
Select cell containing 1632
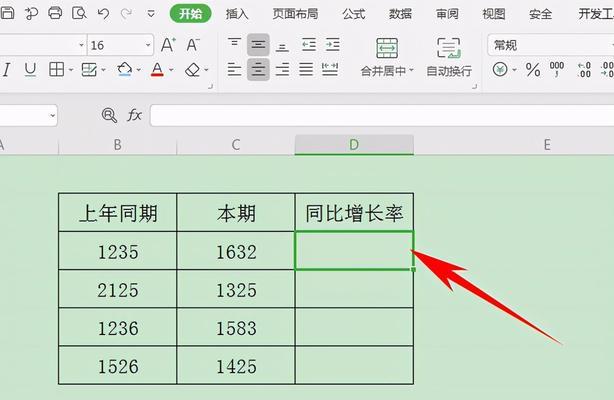click(236, 251)
